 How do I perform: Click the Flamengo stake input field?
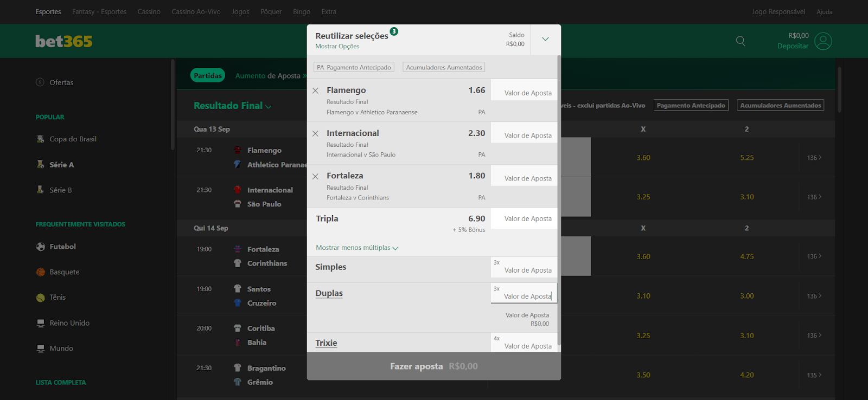coord(524,90)
